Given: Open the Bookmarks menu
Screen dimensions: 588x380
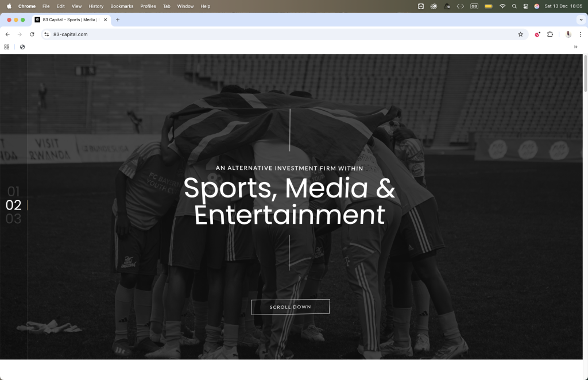Looking at the screenshot, I should click(x=122, y=6).
